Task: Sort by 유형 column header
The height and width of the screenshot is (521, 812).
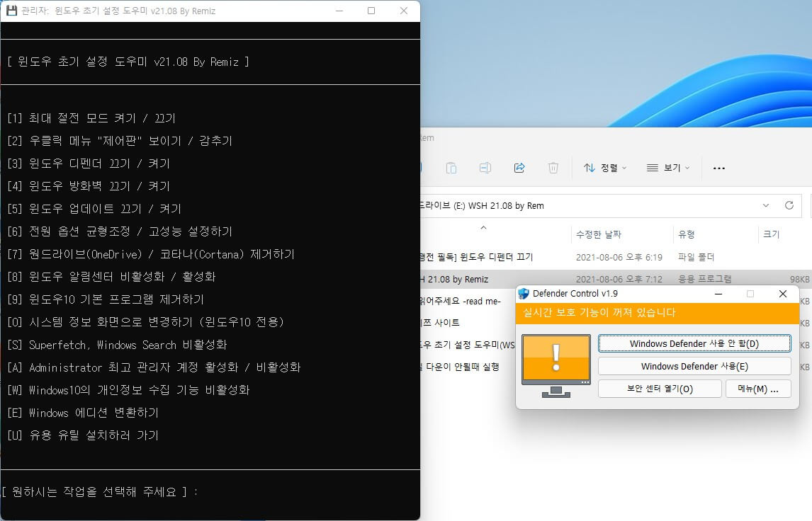Action: click(x=686, y=234)
